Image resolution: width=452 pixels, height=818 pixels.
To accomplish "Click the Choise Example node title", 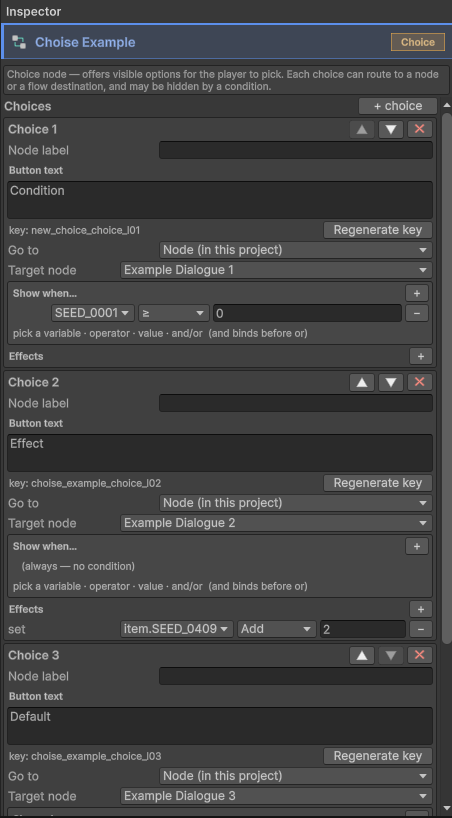I will click(85, 42).
